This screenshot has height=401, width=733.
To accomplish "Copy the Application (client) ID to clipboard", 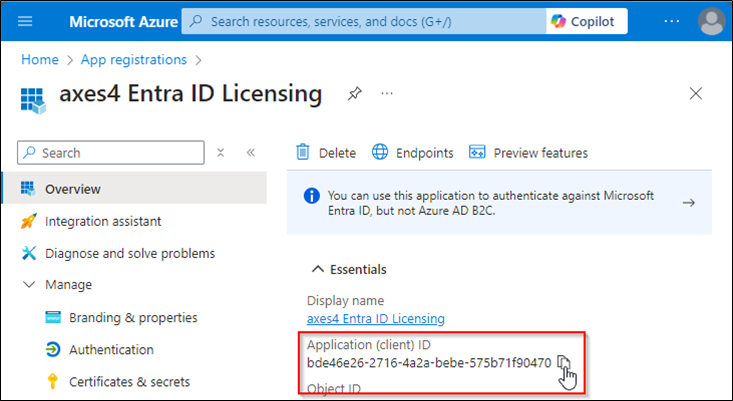I will point(564,363).
